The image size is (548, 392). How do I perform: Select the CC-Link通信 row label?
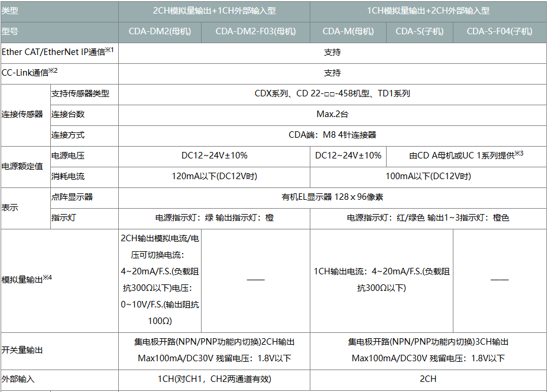(30, 73)
